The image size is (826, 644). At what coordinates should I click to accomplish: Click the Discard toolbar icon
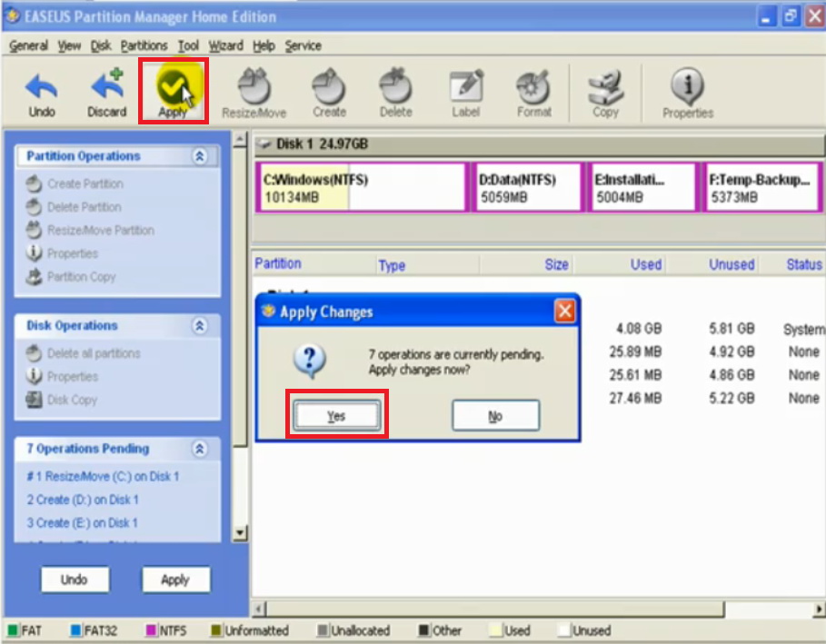(107, 94)
